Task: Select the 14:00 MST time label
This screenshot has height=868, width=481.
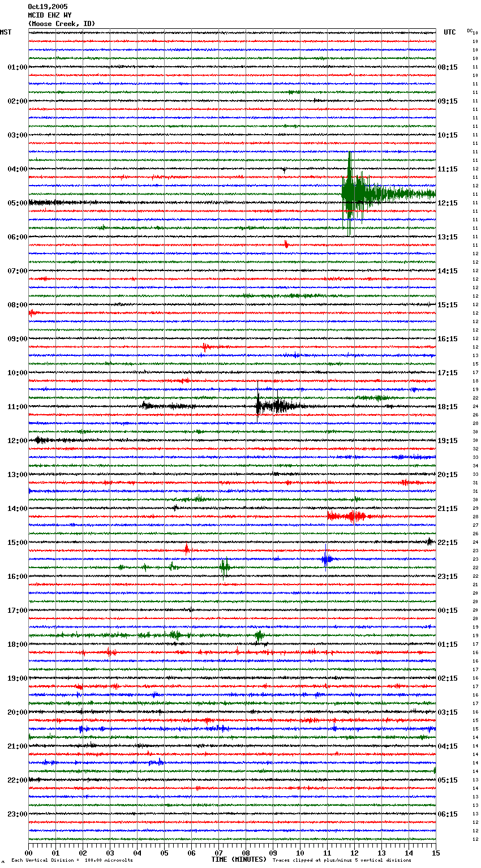Action: [18, 509]
